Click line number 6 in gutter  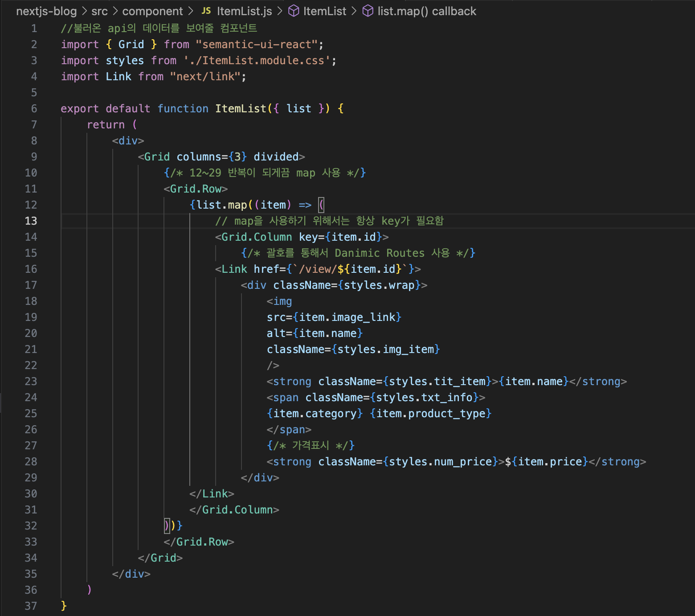(34, 108)
